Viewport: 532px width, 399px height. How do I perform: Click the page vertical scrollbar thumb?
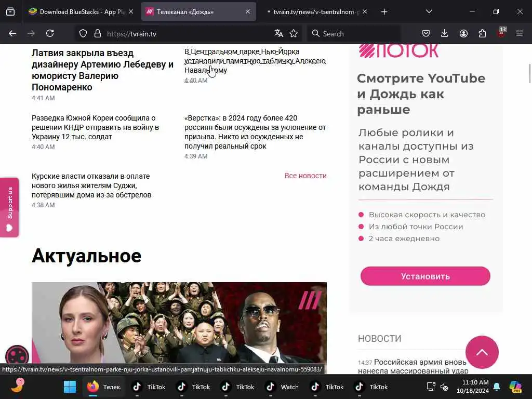[529, 73]
